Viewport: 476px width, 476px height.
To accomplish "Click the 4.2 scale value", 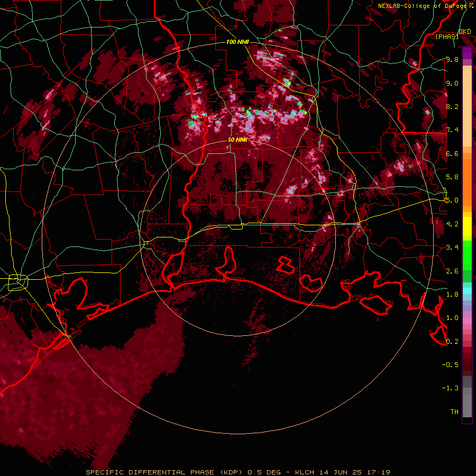I will (x=452, y=224).
